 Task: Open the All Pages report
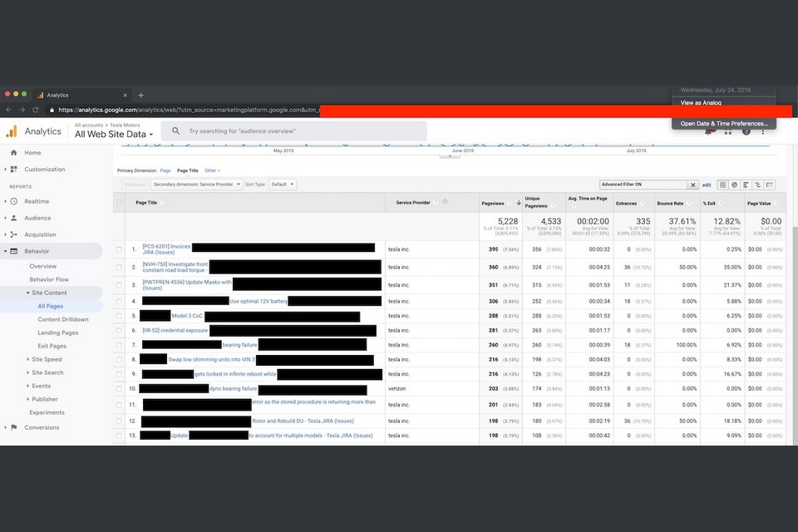[51, 306]
